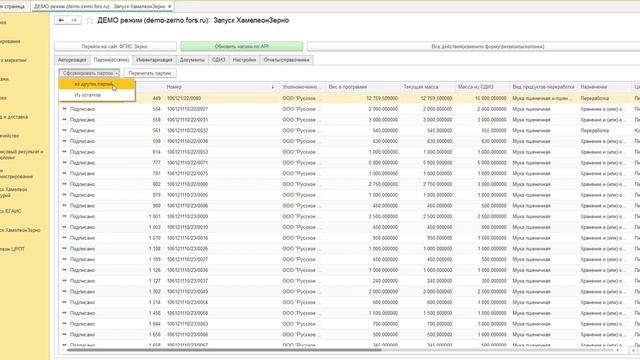Click the Вес в программе column header
The height and width of the screenshot is (360, 640).
(x=363, y=87)
